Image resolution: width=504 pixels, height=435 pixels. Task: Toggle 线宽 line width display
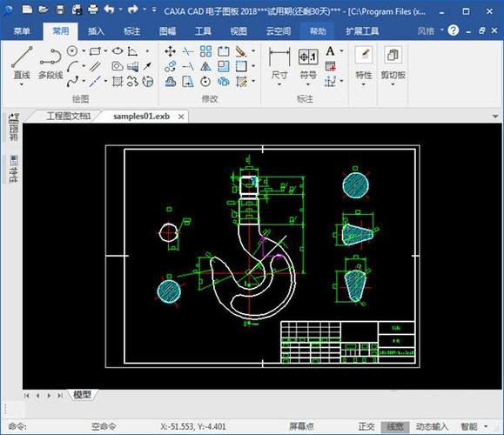(x=395, y=426)
